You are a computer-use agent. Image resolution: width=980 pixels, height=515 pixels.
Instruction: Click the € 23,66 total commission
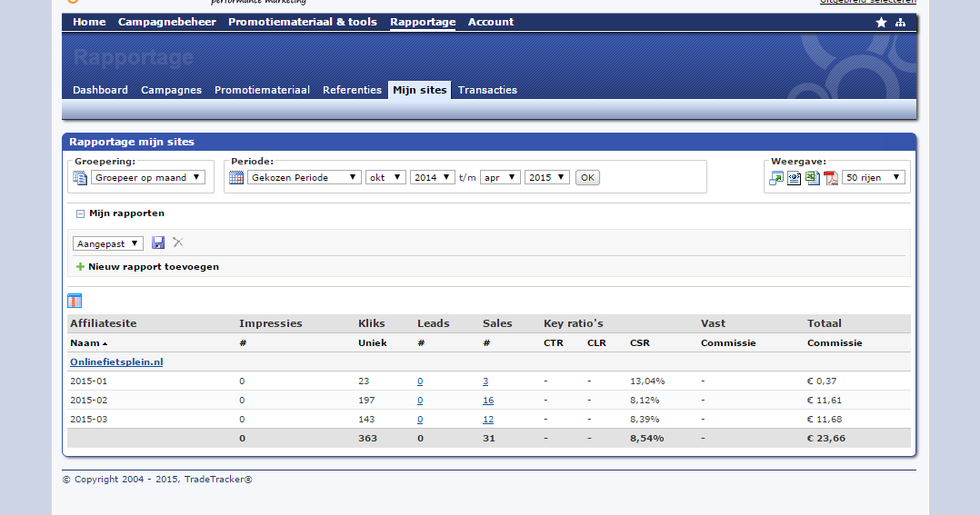point(826,438)
